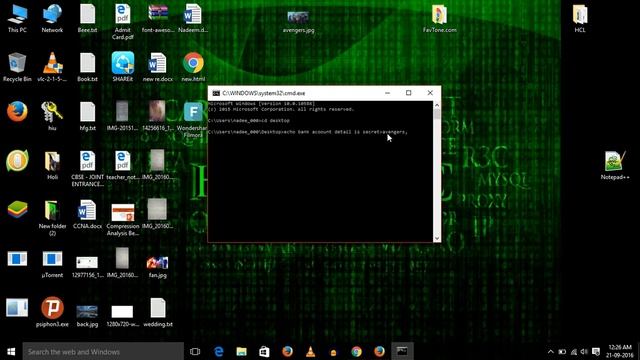Image resolution: width=640 pixels, height=360 pixels.
Task: Select the psiphon3.exe icon
Action: (52, 312)
